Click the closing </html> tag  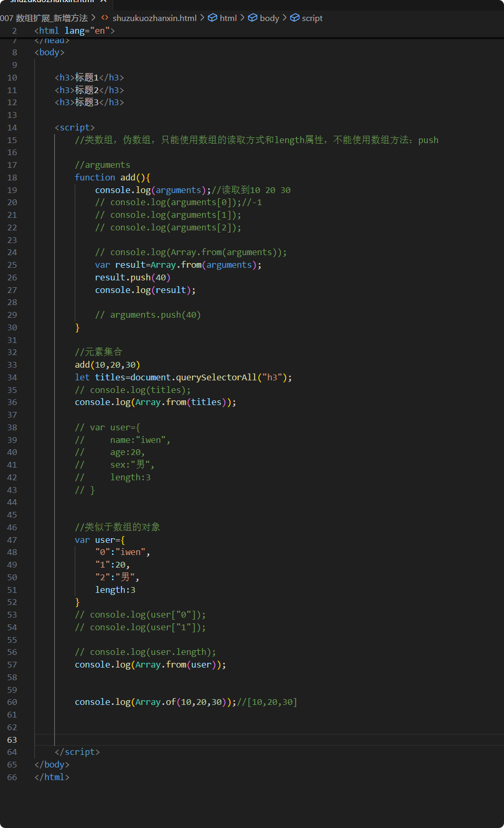pyautogui.click(x=52, y=777)
